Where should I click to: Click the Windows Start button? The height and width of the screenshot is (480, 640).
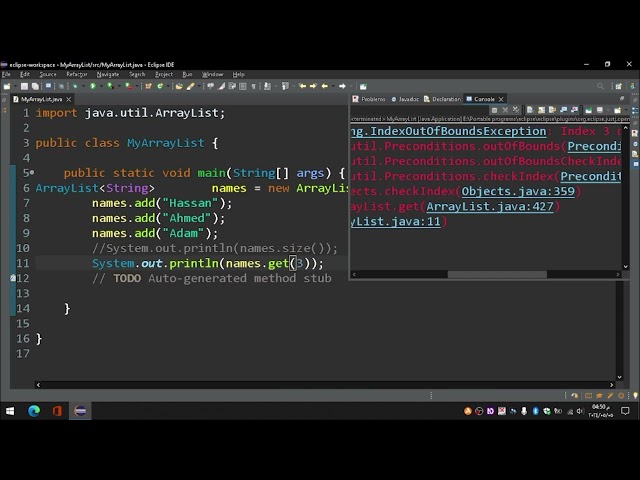(10, 411)
